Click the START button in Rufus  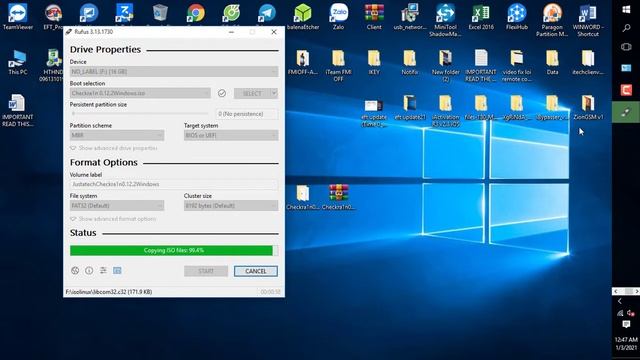[206, 271]
